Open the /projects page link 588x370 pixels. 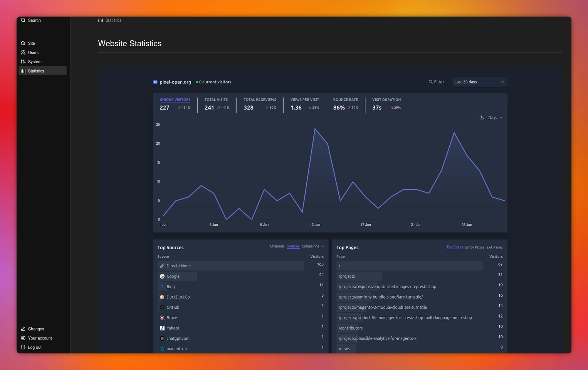[347, 276]
